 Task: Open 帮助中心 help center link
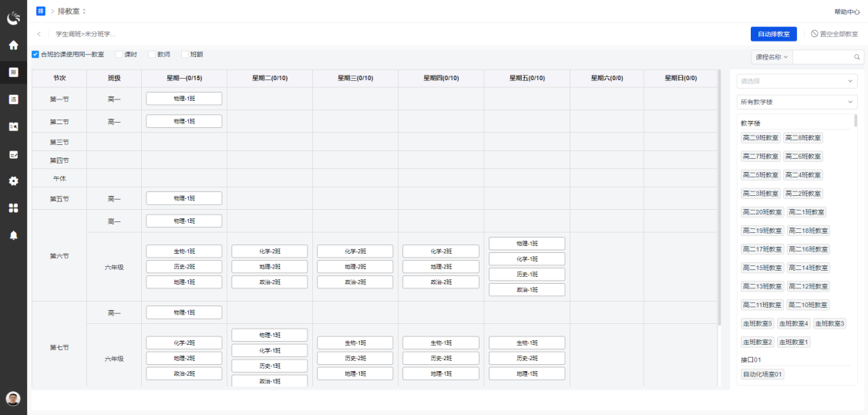click(846, 12)
